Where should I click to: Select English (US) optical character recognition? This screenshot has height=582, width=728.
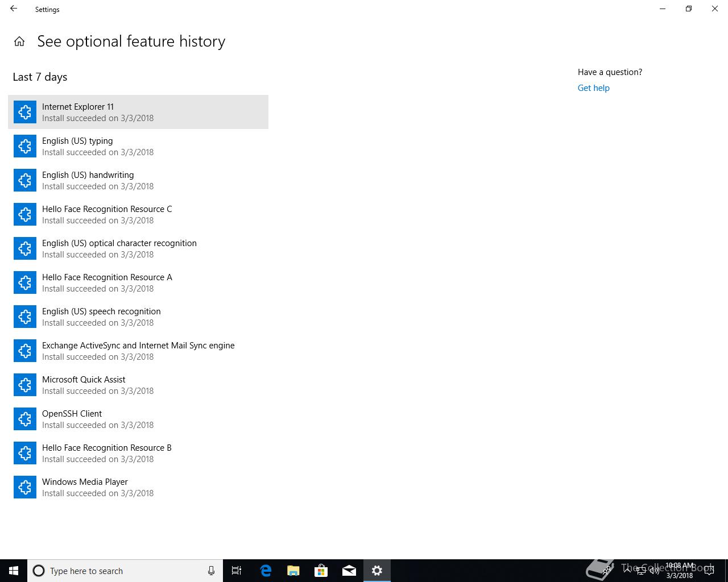click(138, 248)
